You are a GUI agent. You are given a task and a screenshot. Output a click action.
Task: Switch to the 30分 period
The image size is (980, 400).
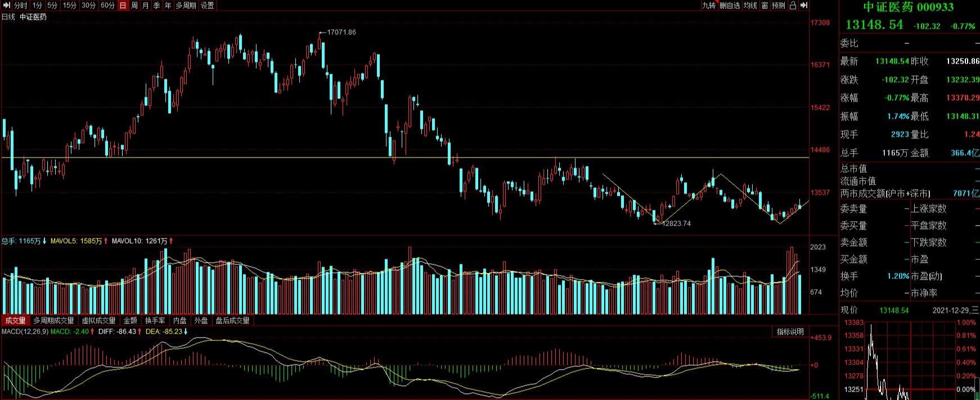tap(89, 5)
